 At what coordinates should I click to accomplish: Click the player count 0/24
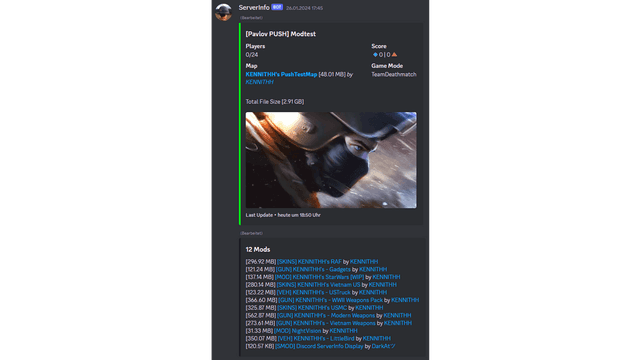click(x=251, y=55)
